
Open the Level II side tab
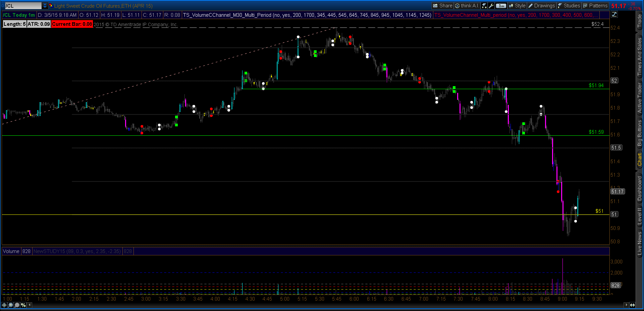click(x=640, y=216)
